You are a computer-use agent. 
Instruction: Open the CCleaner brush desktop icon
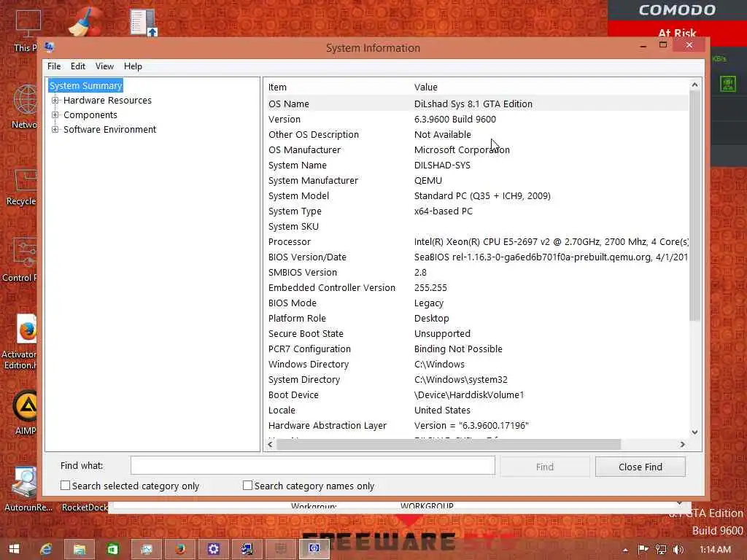pyautogui.click(x=86, y=22)
